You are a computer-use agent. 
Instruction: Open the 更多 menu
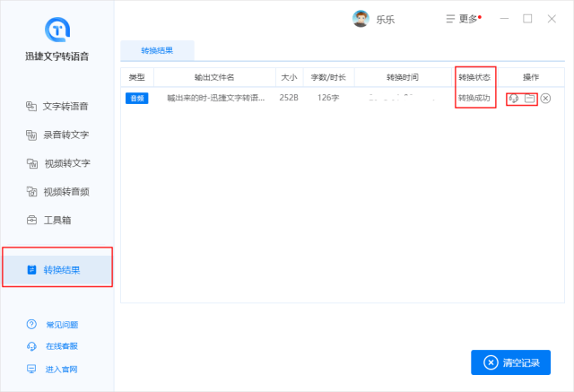pos(464,19)
